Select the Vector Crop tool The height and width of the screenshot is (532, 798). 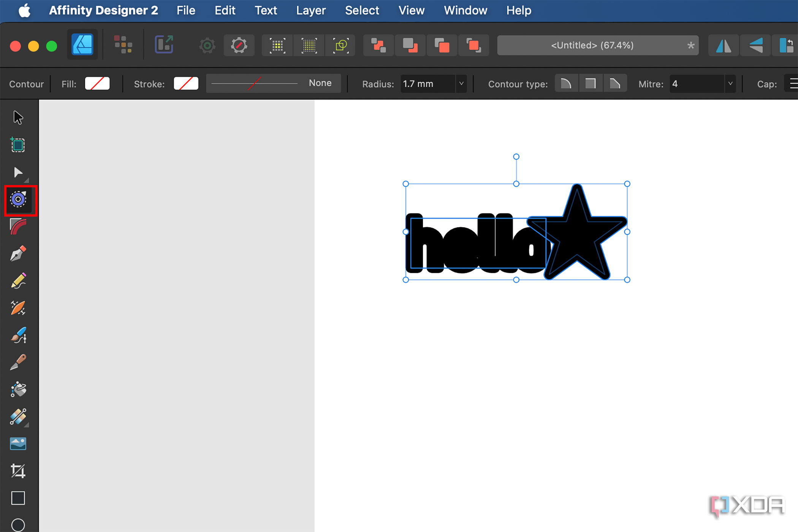pos(18,471)
